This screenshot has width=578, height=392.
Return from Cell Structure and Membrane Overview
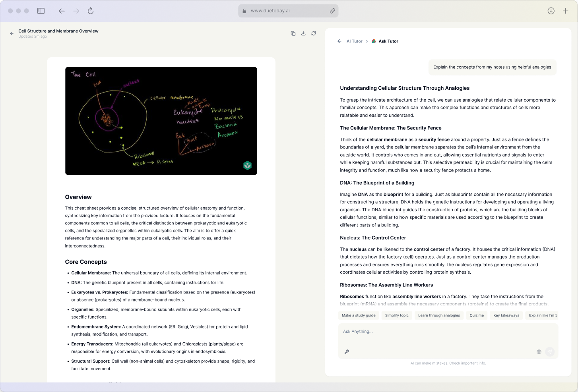pyautogui.click(x=12, y=33)
